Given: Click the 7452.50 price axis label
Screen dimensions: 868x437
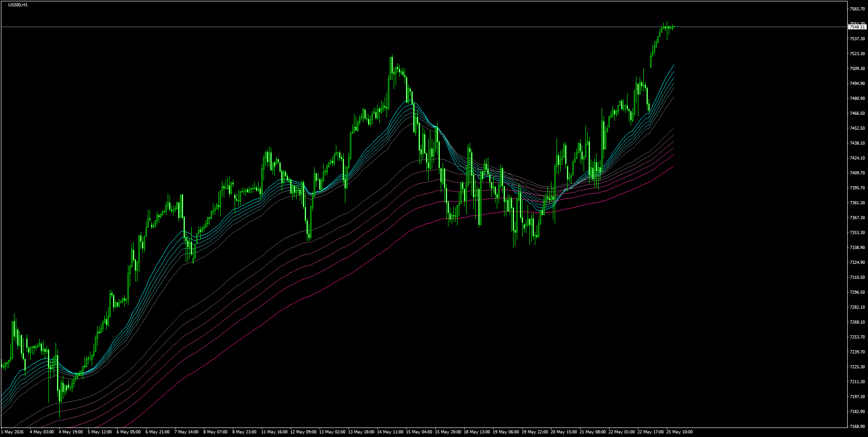Looking at the screenshot, I should 857,128.
